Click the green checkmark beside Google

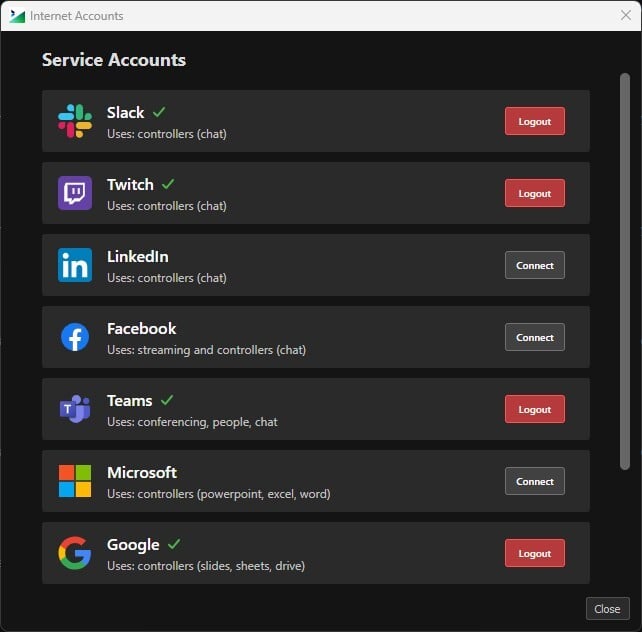(x=174, y=544)
